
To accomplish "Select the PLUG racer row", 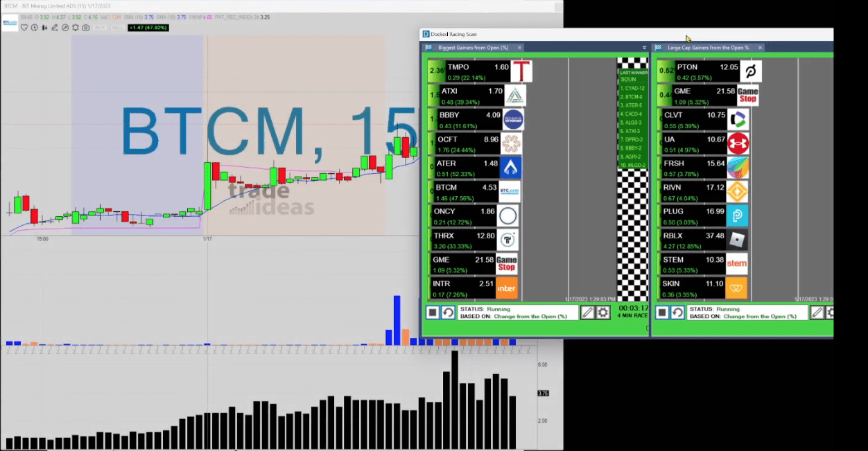I will tap(702, 215).
